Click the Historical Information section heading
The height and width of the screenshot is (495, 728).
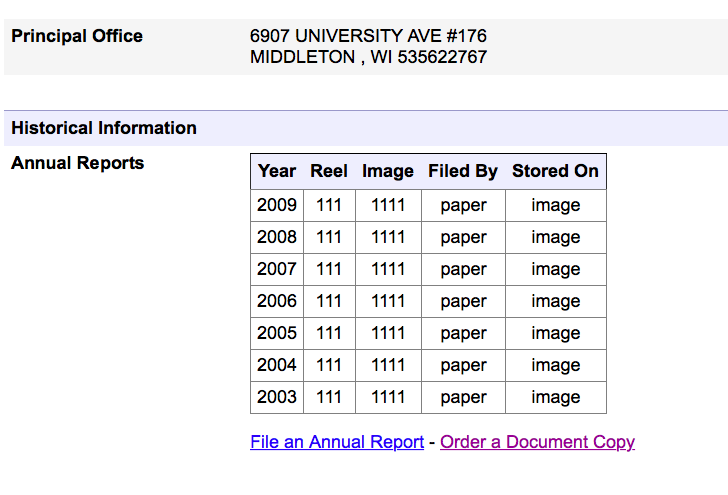104,128
